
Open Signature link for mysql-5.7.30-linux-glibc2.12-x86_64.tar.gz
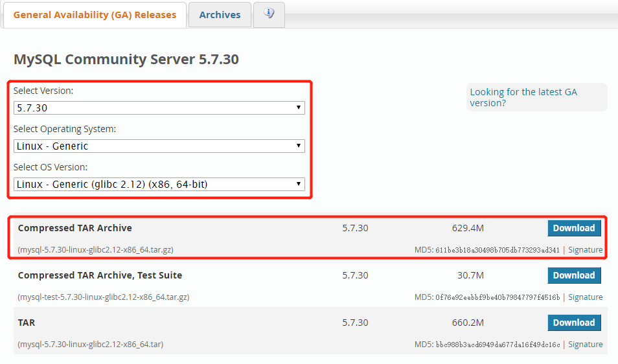(586, 250)
